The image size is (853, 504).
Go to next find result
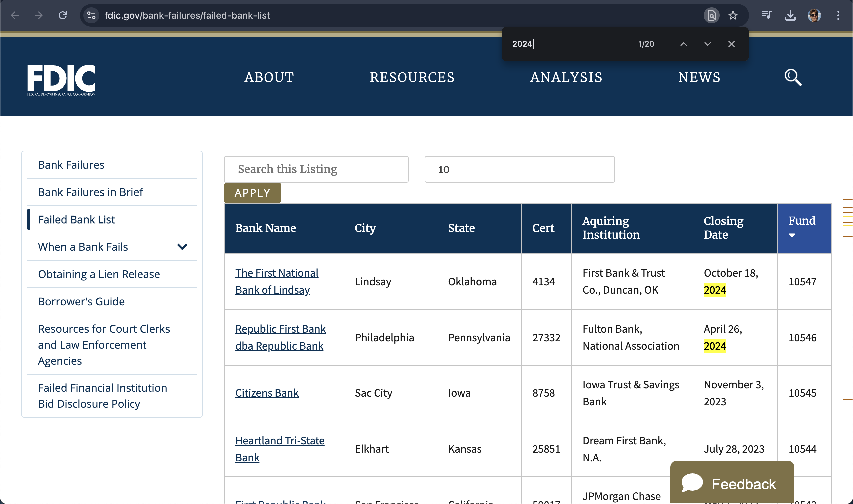coord(707,44)
